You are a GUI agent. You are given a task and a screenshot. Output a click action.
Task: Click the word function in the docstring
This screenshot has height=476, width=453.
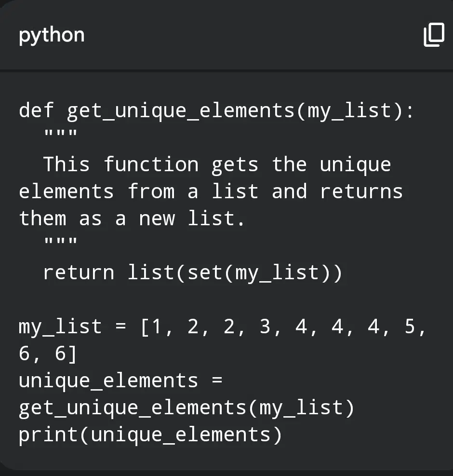(x=151, y=164)
